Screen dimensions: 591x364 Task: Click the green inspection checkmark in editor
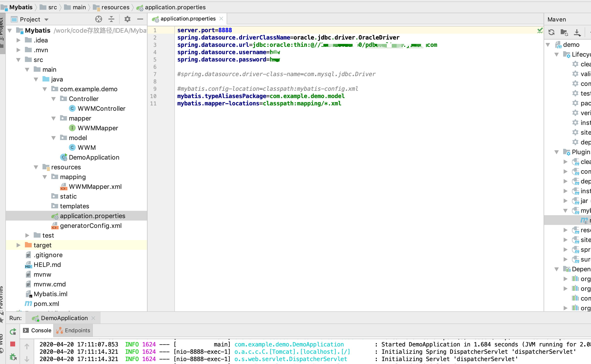coord(540,30)
